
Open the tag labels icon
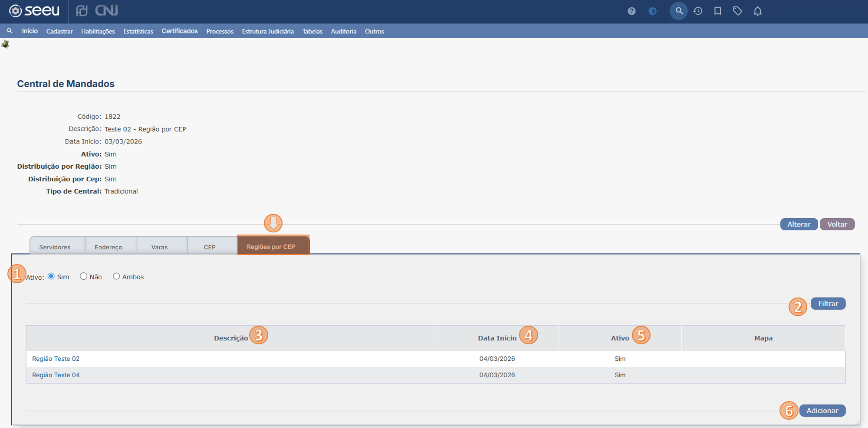pos(737,11)
